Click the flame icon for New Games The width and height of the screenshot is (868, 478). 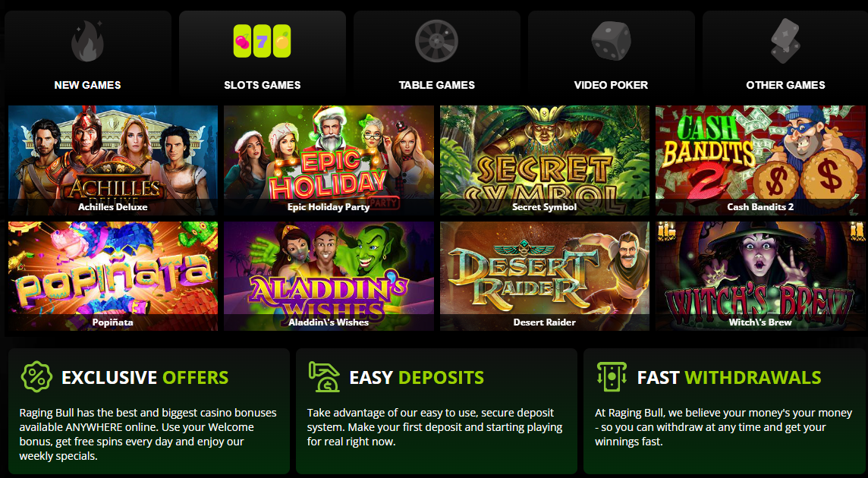[x=87, y=40]
